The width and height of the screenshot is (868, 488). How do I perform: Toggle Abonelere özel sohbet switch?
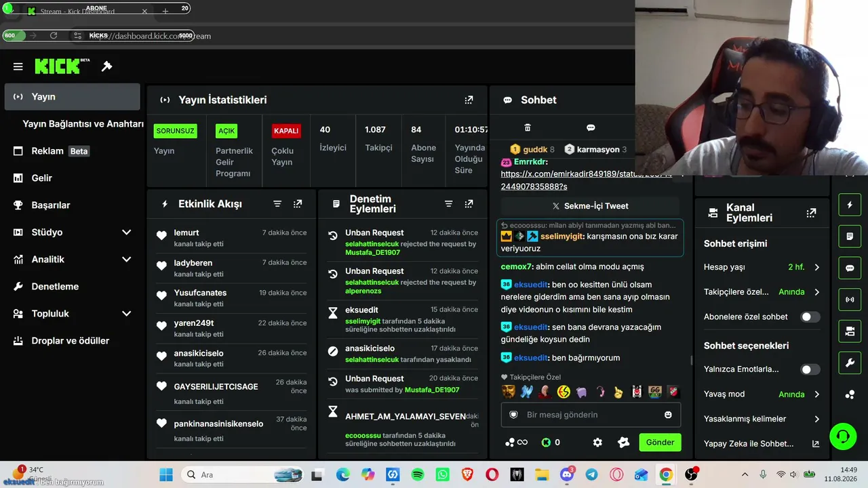click(x=810, y=317)
